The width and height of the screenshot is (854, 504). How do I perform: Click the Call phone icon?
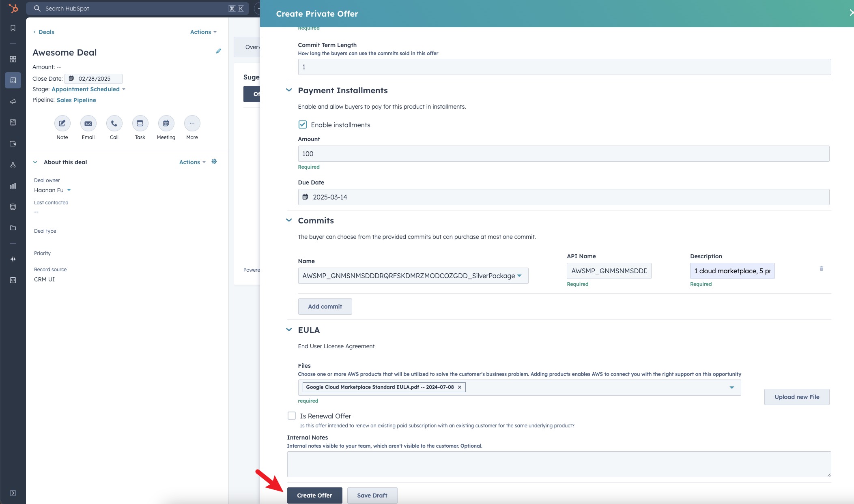(x=114, y=123)
